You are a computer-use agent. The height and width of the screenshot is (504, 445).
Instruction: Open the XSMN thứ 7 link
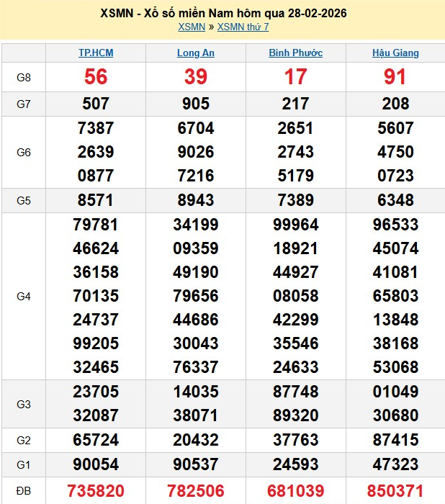point(243,27)
